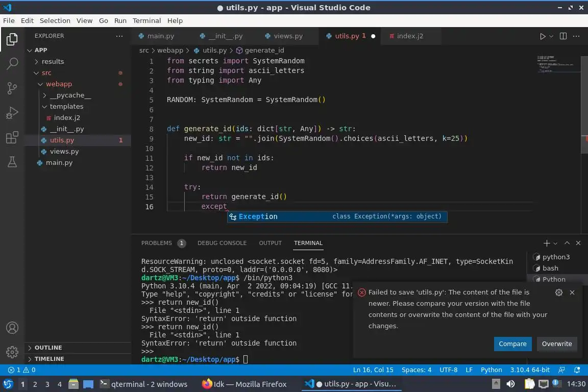Switch to virtual desktop 2

click(x=35, y=384)
